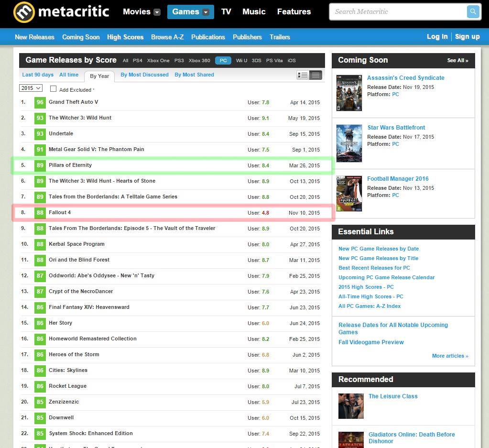This screenshot has height=448, width=489.
Task: Open Publications page
Action: [208, 37]
